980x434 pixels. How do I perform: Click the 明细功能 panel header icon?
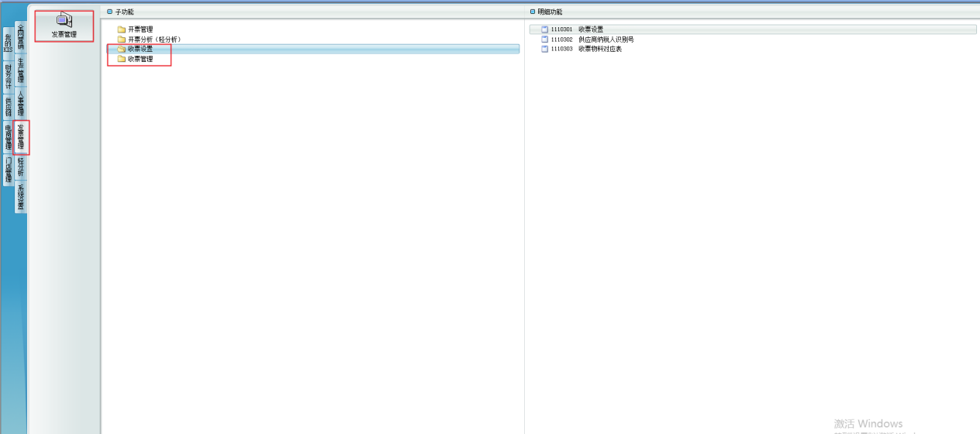(531, 12)
